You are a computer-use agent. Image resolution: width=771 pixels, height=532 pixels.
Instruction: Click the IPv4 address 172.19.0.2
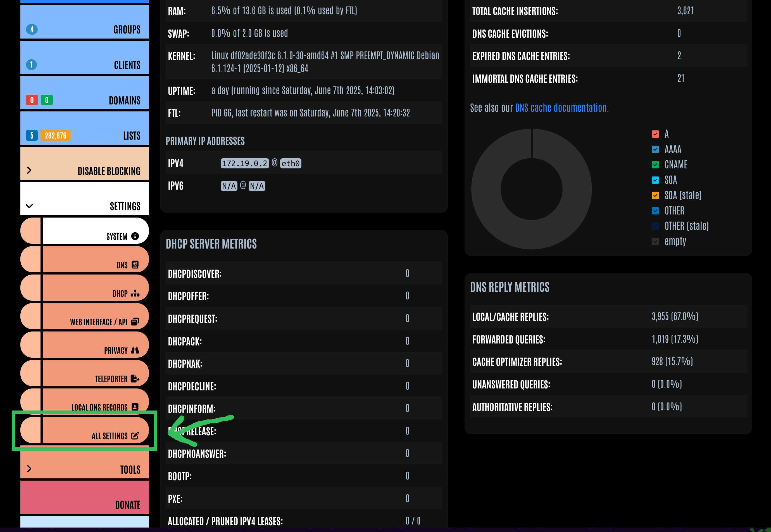coord(245,163)
